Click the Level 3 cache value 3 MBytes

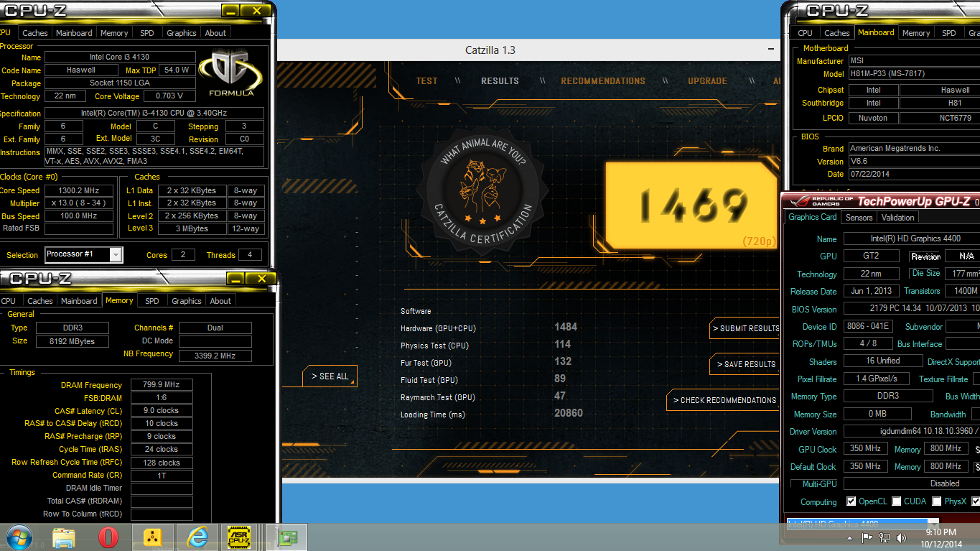[x=192, y=228]
